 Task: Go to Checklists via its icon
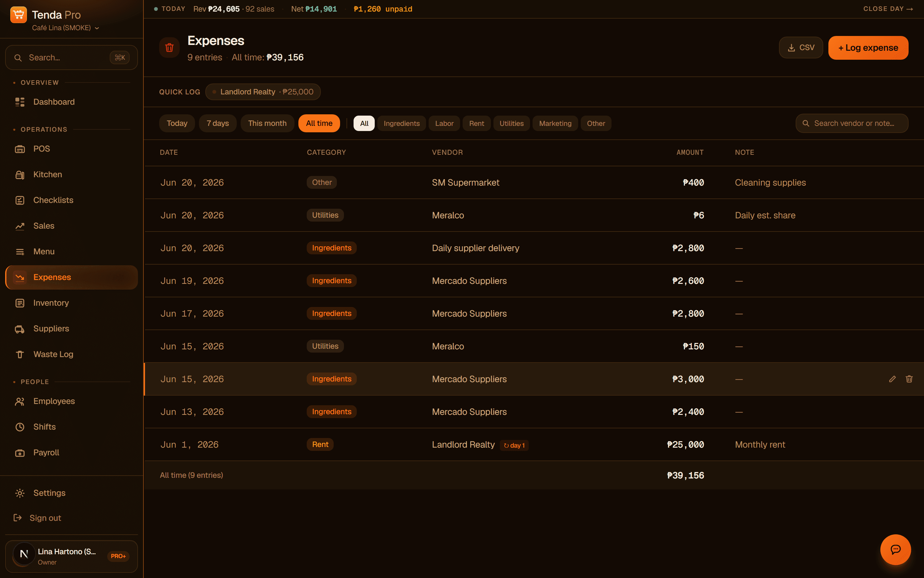pos(20,200)
